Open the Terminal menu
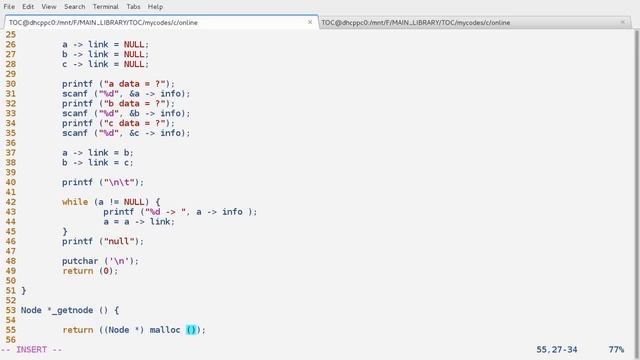The image size is (640, 360). point(106,7)
